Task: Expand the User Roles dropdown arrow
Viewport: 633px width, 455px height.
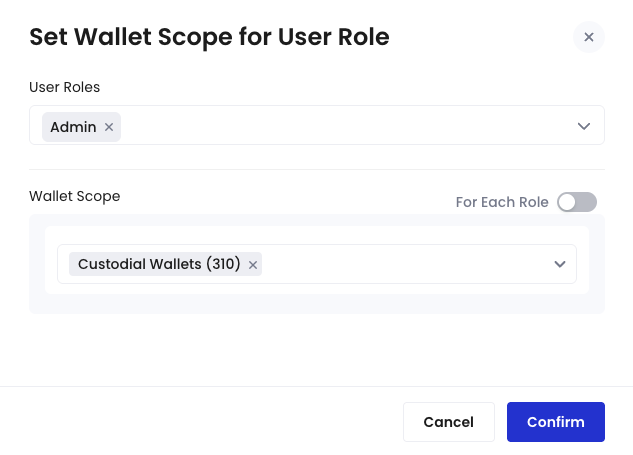Action: point(584,126)
